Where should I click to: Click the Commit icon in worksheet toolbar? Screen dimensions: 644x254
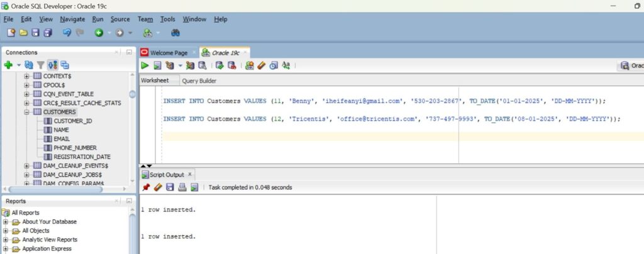(x=220, y=65)
